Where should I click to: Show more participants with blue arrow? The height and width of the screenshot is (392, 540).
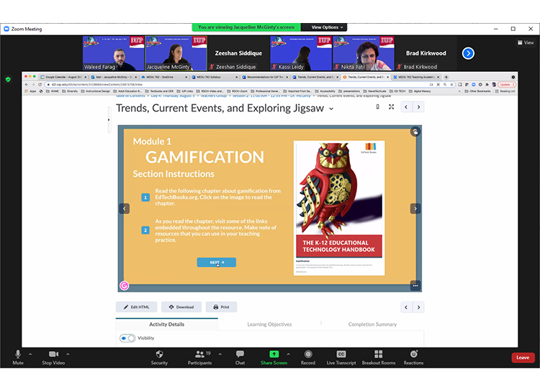(468, 53)
